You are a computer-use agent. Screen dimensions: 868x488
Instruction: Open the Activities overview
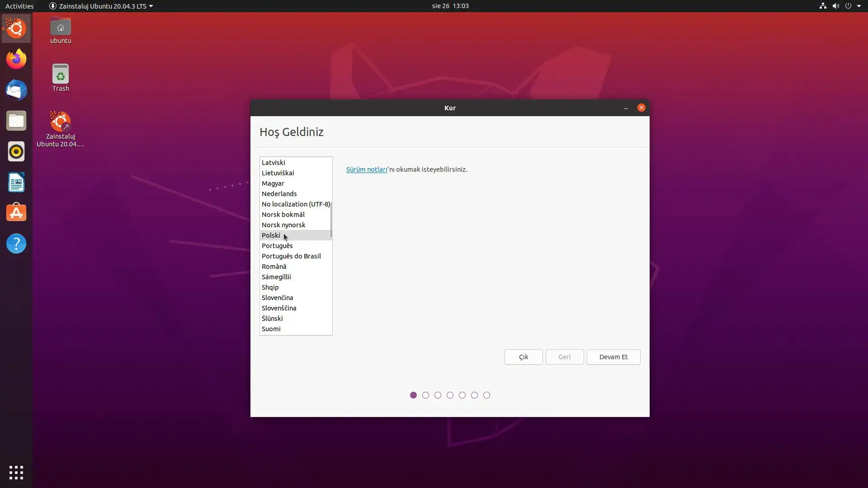coord(19,6)
